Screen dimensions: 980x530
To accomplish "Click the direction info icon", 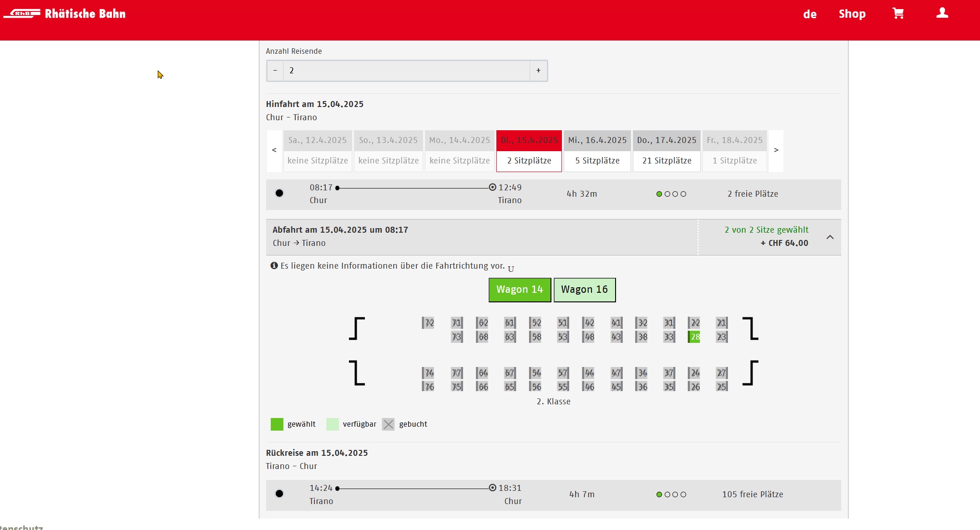I will pyautogui.click(x=274, y=265).
